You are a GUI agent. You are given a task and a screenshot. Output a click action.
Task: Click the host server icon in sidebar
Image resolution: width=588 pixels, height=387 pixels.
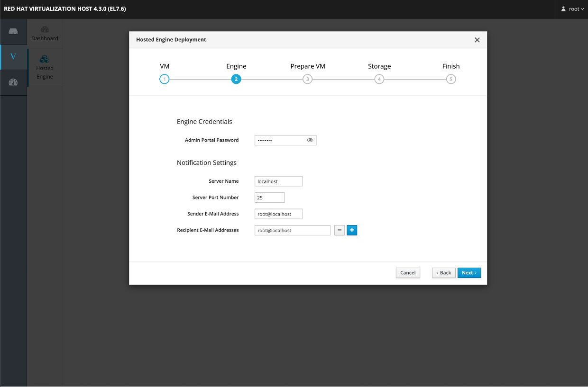(x=13, y=32)
